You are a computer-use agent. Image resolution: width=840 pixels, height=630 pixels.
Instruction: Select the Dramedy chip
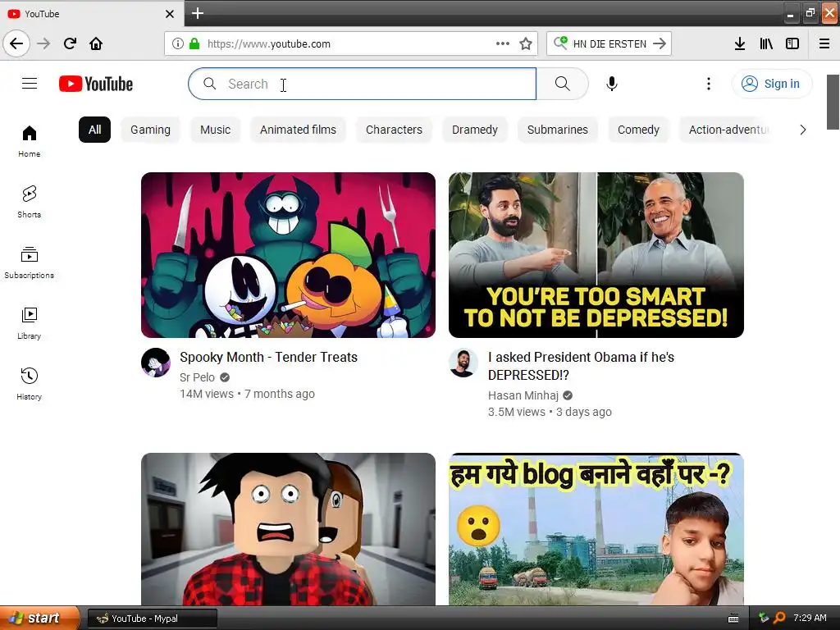tap(475, 130)
